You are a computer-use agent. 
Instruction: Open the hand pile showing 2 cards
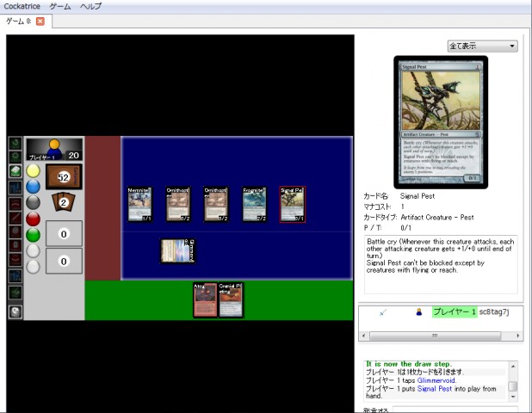click(64, 202)
